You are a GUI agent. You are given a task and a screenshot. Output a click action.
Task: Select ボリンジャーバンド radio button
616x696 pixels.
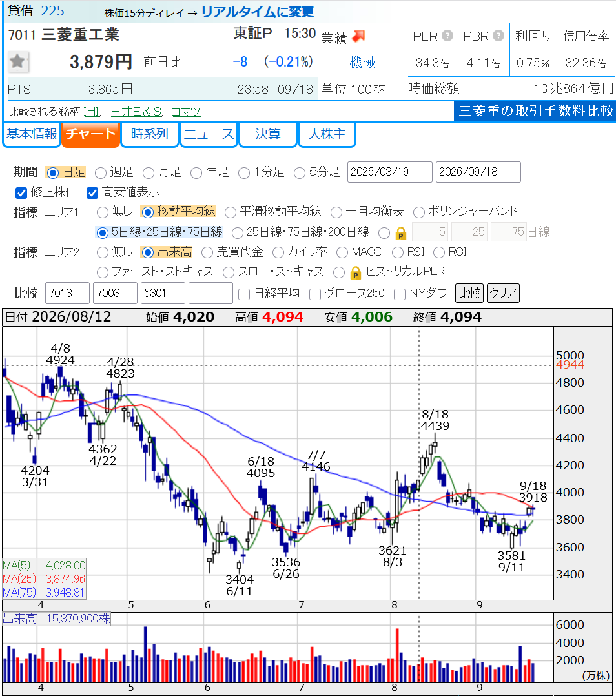(418, 212)
